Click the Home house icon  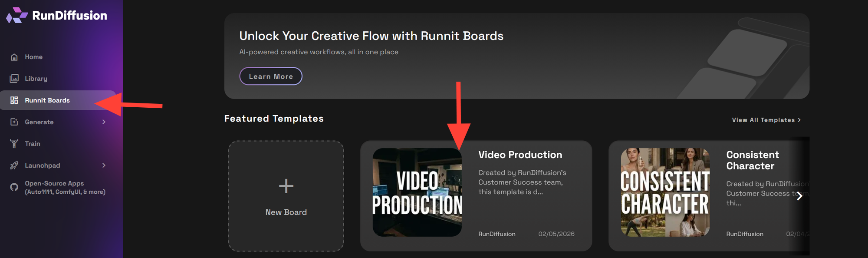14,57
